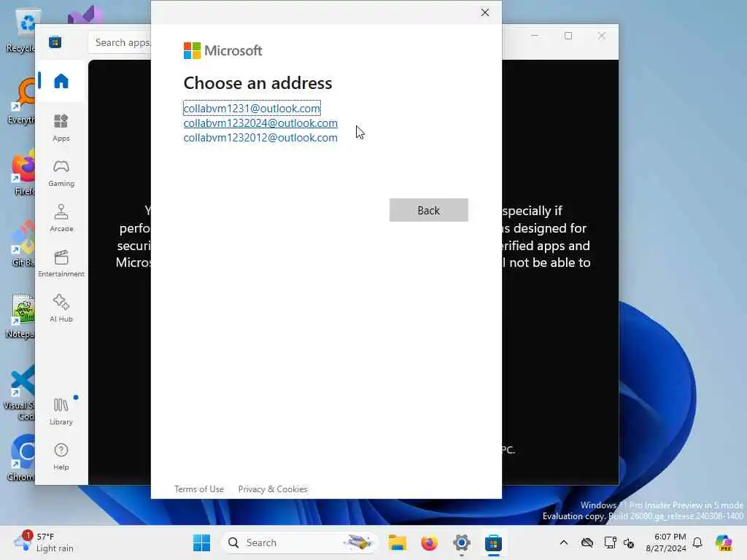Go to Home in Microsoft Store sidebar
The height and width of the screenshot is (560, 747).
point(61,81)
